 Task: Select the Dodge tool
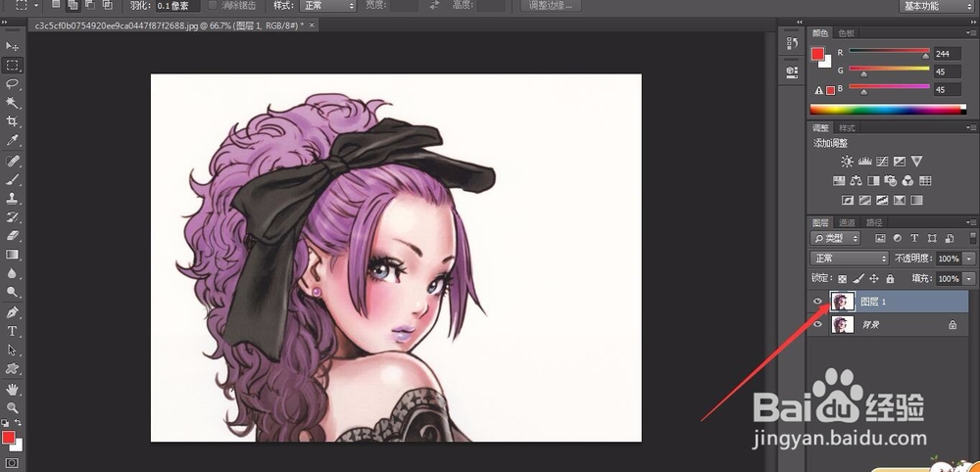pyautogui.click(x=12, y=292)
